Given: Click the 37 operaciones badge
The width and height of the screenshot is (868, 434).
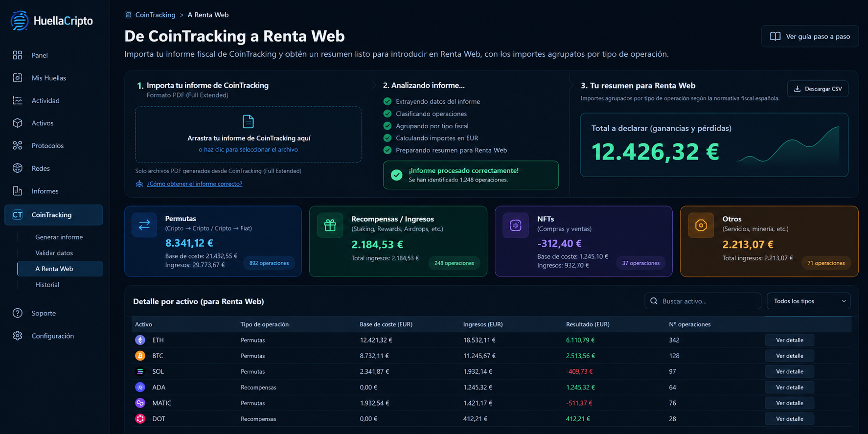Looking at the screenshot, I should 640,263.
